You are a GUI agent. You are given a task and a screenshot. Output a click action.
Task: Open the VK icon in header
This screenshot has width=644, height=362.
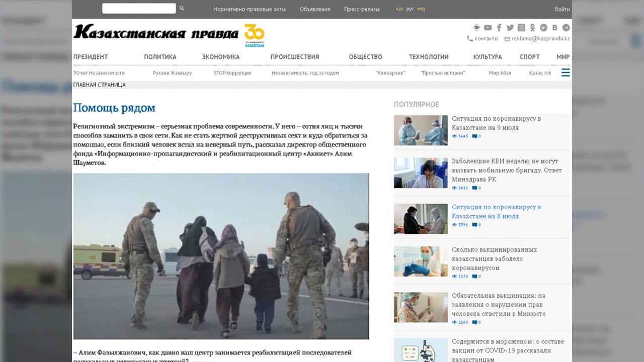[x=554, y=28]
